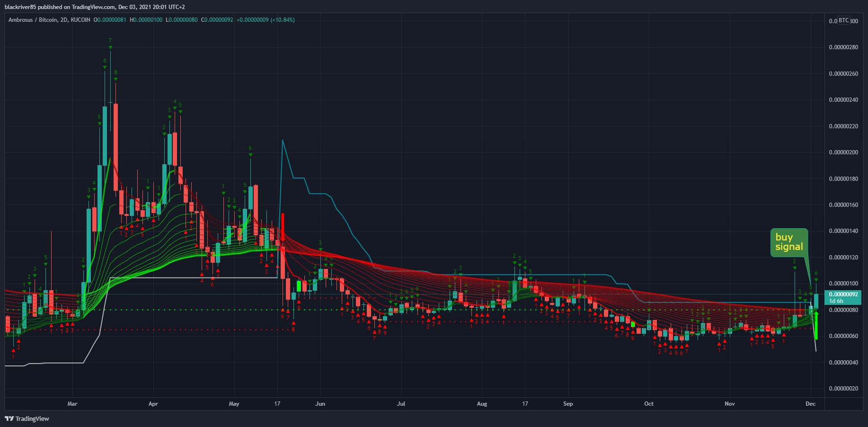Click price axis label 0.00000160
Viewport: 868px width, 427px height.
843,205
